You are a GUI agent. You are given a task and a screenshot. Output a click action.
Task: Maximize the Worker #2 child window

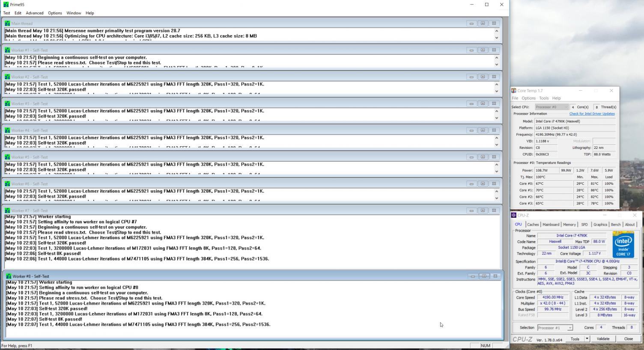[x=483, y=77]
